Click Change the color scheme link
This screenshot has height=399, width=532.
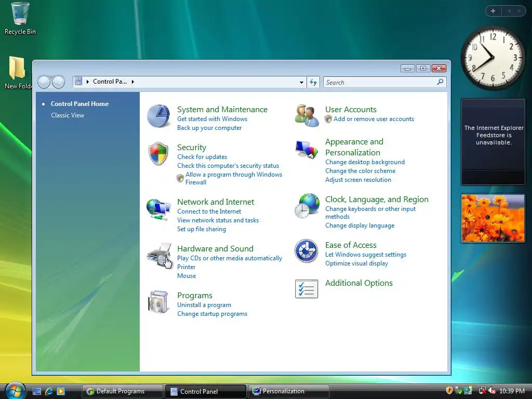tap(361, 171)
